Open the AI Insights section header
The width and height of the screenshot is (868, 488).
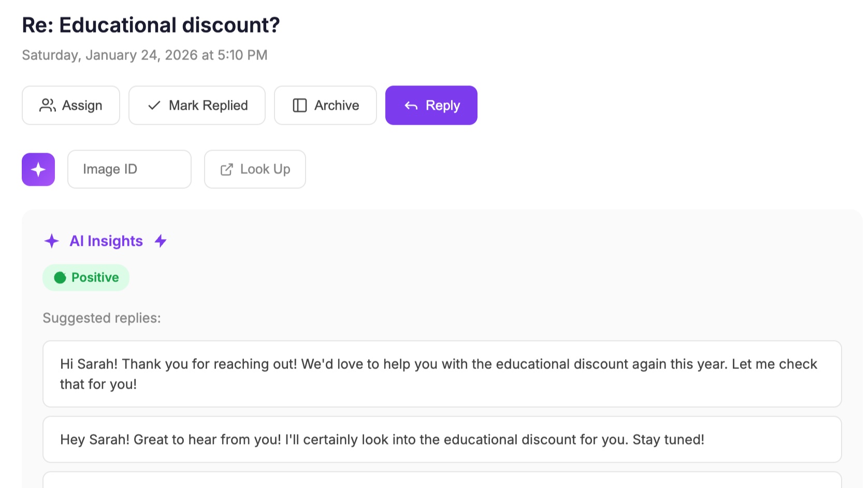tap(106, 241)
